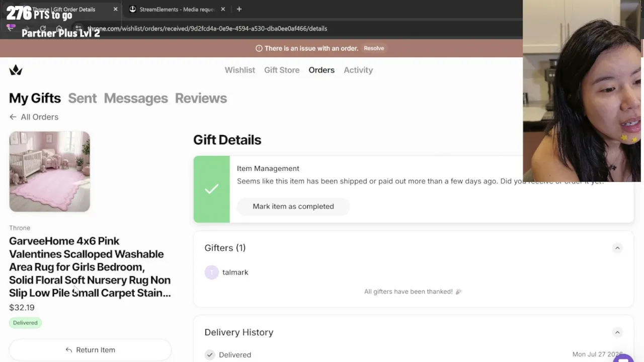The image size is (644, 362).
Task: Select the Messages tab
Action: tap(136, 98)
